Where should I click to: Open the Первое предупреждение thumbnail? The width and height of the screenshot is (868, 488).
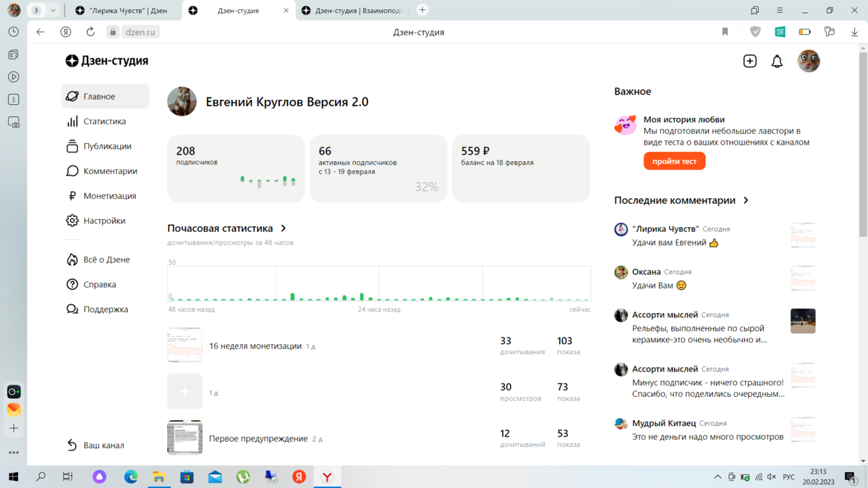coord(184,438)
